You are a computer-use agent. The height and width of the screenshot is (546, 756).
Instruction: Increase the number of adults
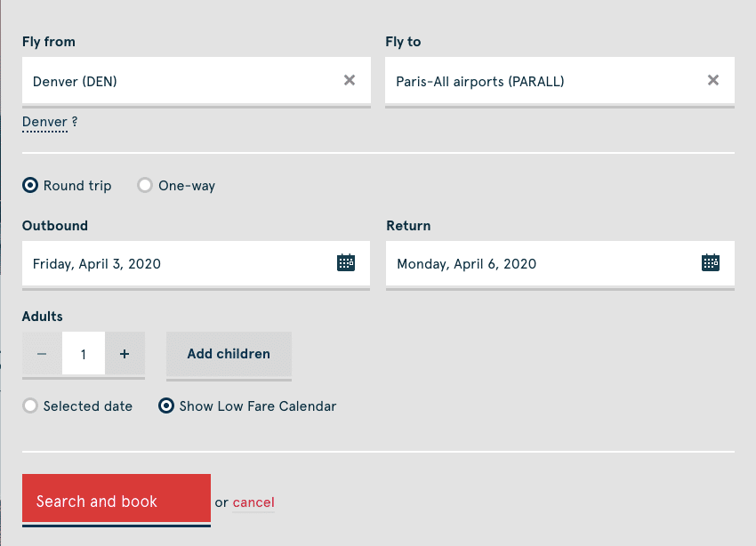pyautogui.click(x=125, y=353)
